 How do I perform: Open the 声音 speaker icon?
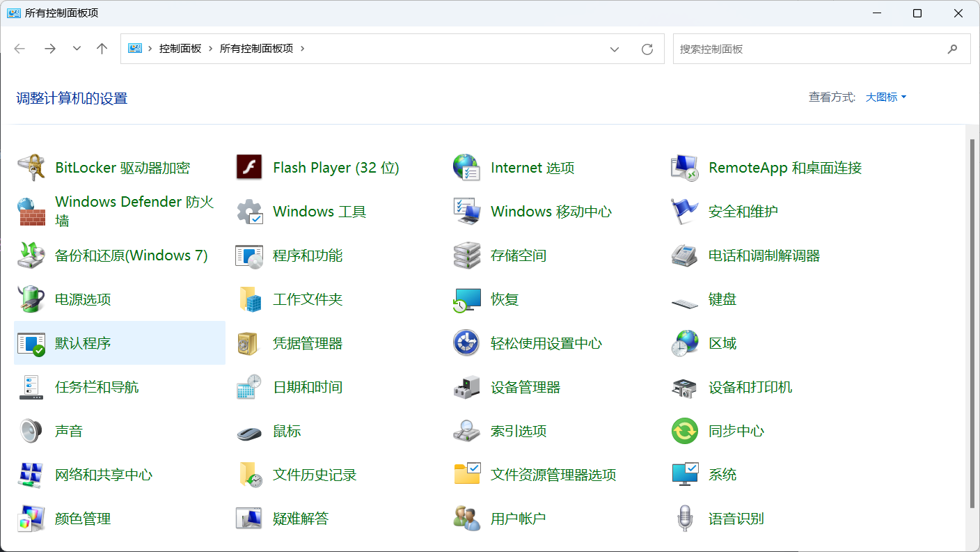point(31,431)
